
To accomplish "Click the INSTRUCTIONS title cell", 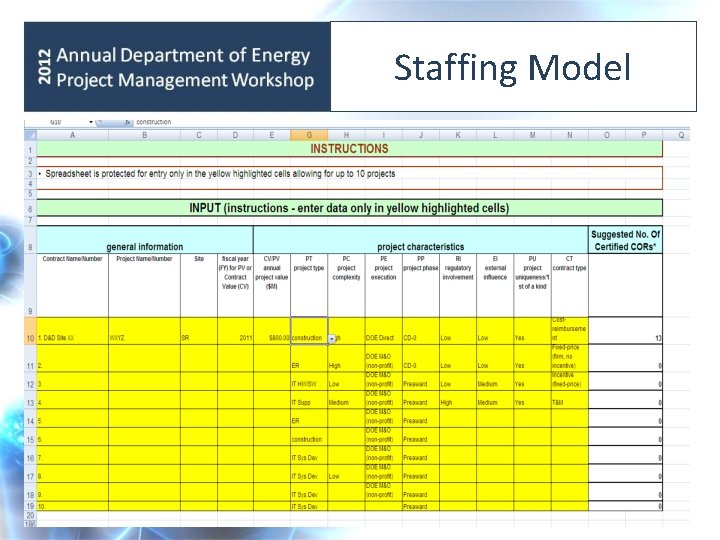I will [349, 149].
